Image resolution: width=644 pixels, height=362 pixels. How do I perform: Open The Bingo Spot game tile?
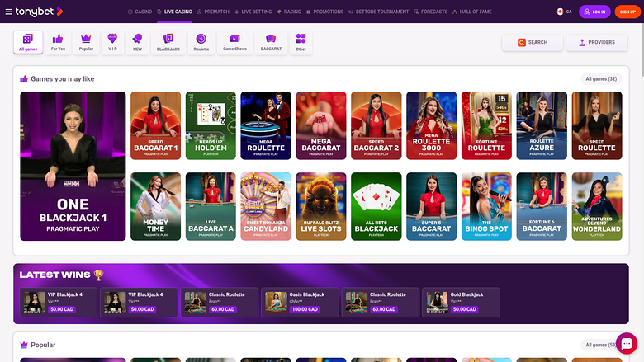[x=486, y=206]
